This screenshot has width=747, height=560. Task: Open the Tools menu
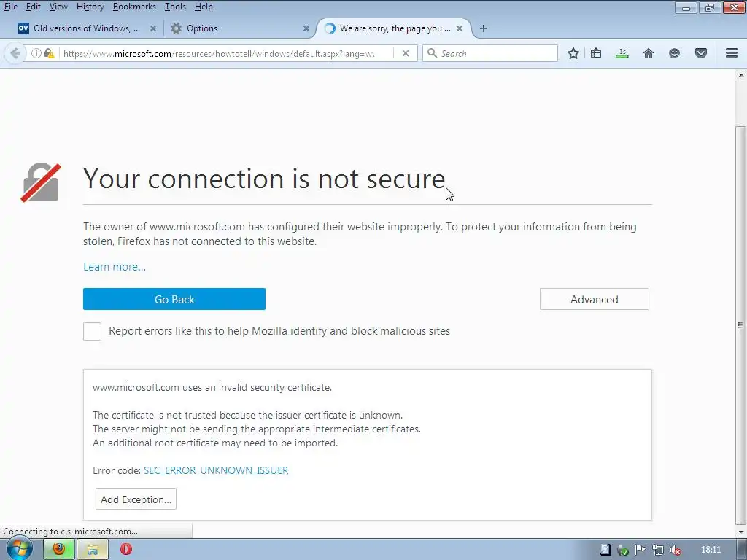(x=175, y=7)
